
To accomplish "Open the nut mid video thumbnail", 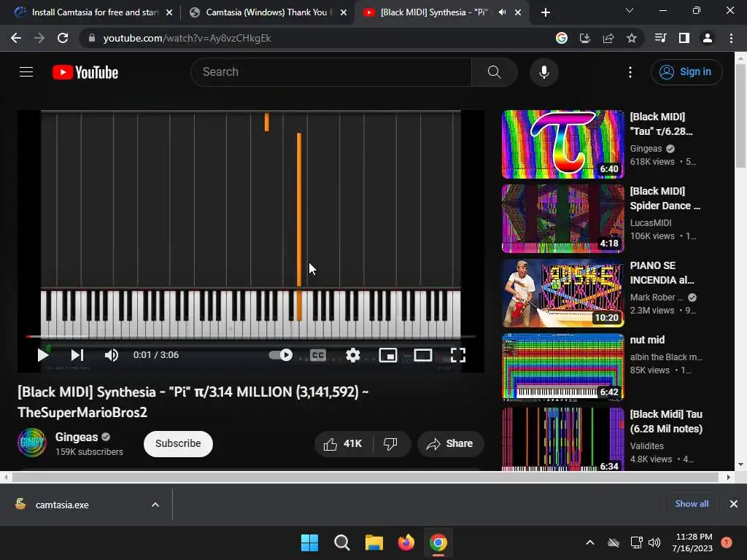I will click(x=562, y=367).
